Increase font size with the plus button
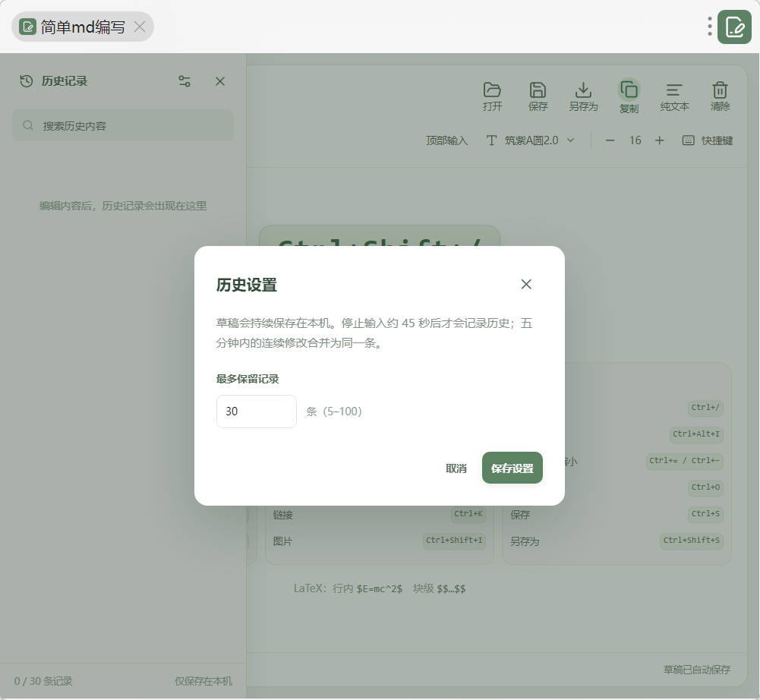 659,140
